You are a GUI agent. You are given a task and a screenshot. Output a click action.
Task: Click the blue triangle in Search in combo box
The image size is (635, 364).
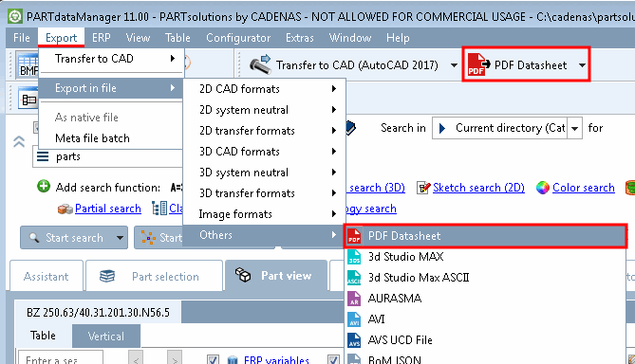point(442,128)
